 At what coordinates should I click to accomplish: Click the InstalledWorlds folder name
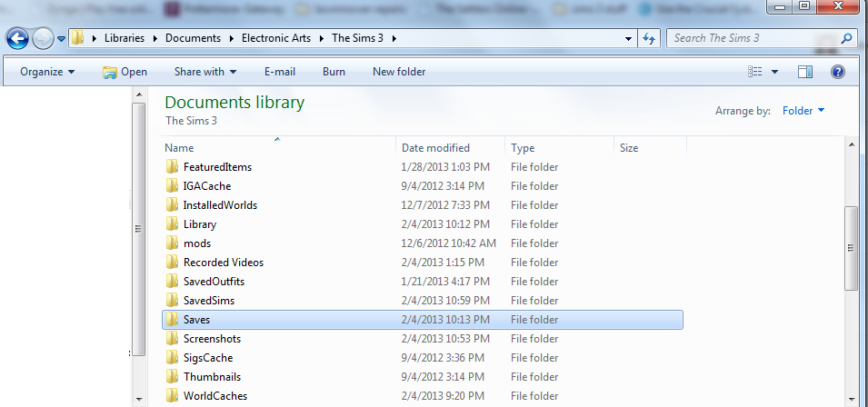click(220, 205)
